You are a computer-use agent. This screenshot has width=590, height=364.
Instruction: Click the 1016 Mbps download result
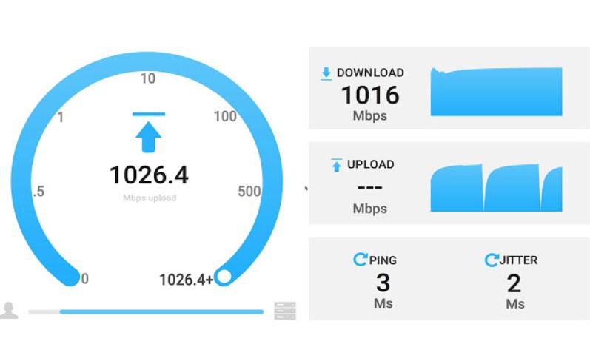click(370, 102)
